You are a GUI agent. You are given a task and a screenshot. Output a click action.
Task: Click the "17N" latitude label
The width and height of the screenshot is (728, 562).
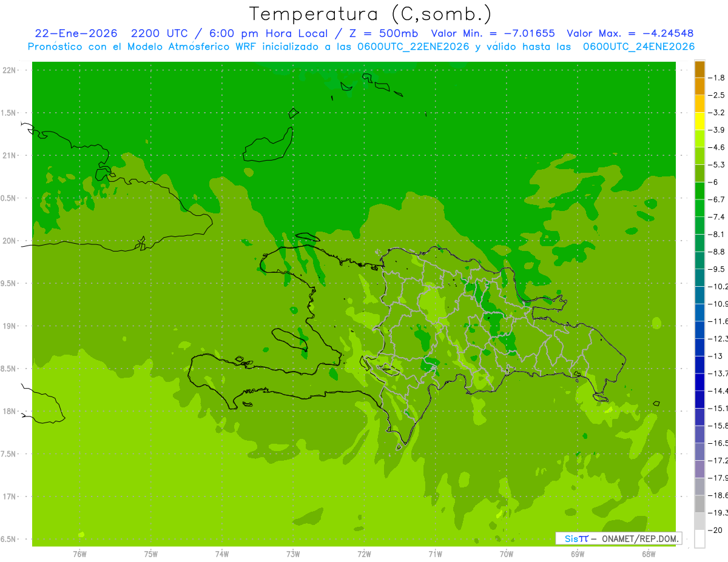pyautogui.click(x=9, y=497)
